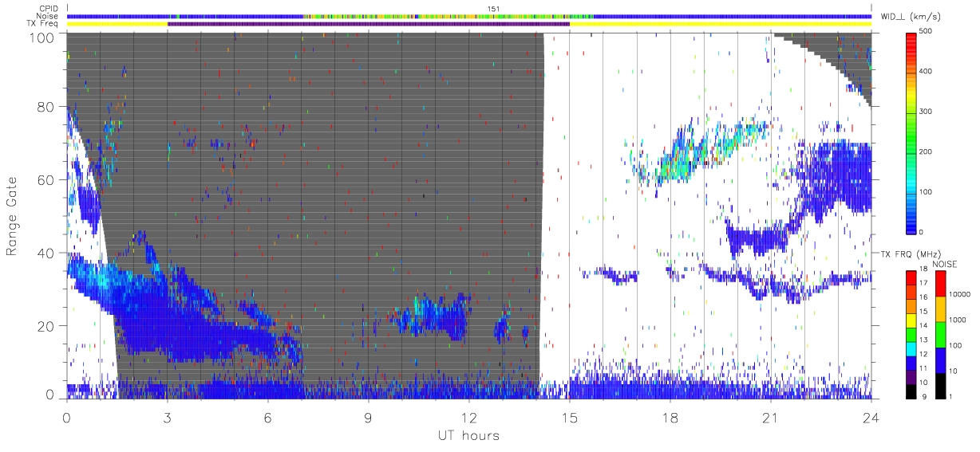Click the 60 tick on Range Gate axis
980x452 pixels.
46,179
